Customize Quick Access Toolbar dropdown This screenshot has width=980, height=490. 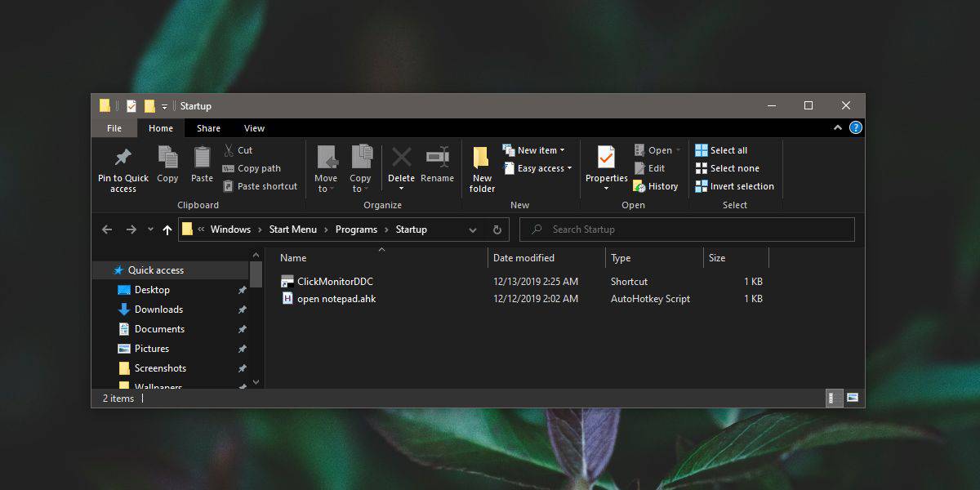164,106
